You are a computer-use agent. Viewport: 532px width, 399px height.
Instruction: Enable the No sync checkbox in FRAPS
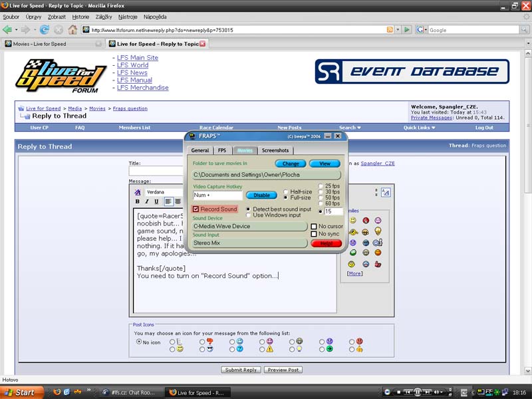(x=314, y=234)
